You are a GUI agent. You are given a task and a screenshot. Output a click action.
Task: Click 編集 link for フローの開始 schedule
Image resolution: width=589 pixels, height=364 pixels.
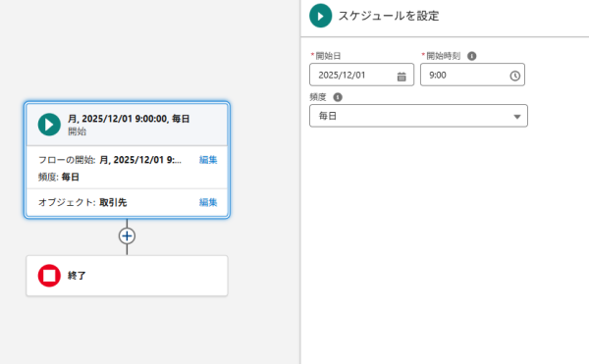point(208,160)
